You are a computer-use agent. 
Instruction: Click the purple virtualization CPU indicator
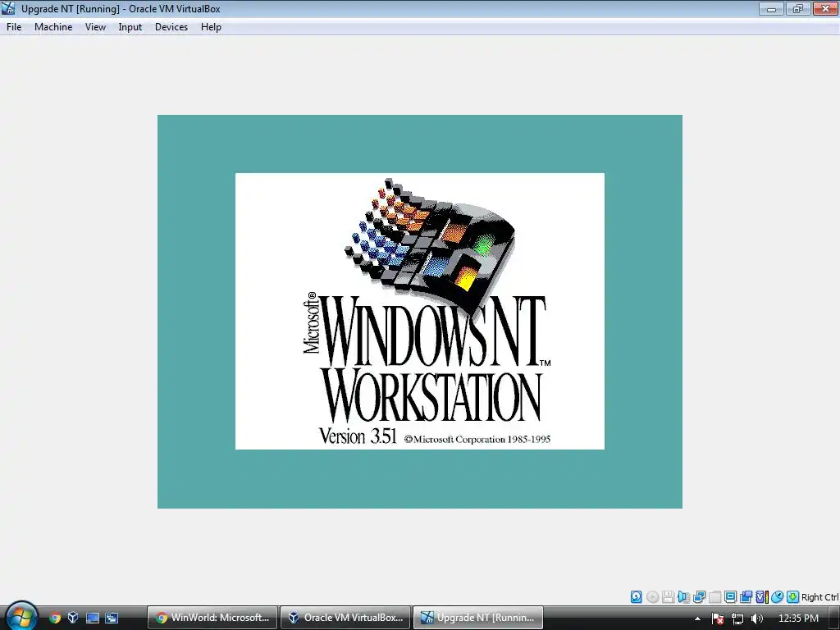pos(761,597)
